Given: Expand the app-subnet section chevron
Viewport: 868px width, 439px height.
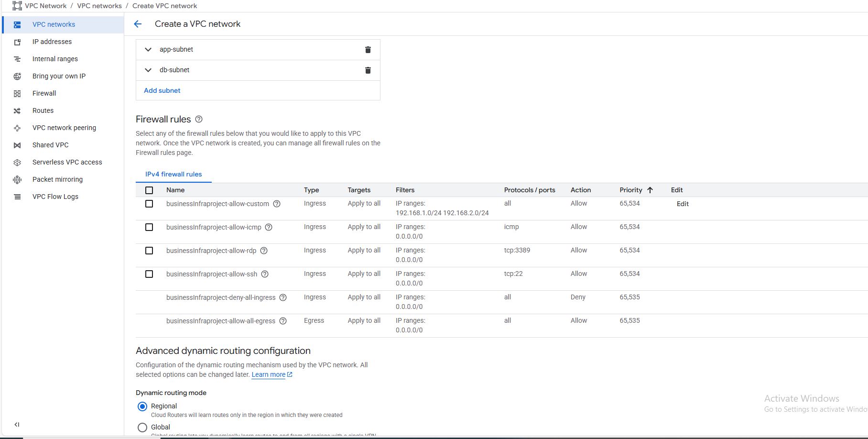Looking at the screenshot, I should [x=148, y=50].
